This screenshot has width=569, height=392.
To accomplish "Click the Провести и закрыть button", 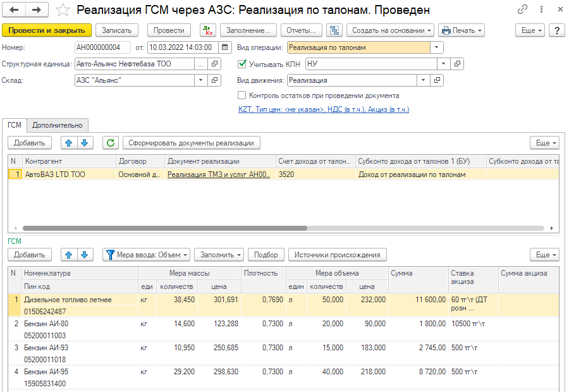I will click(47, 30).
